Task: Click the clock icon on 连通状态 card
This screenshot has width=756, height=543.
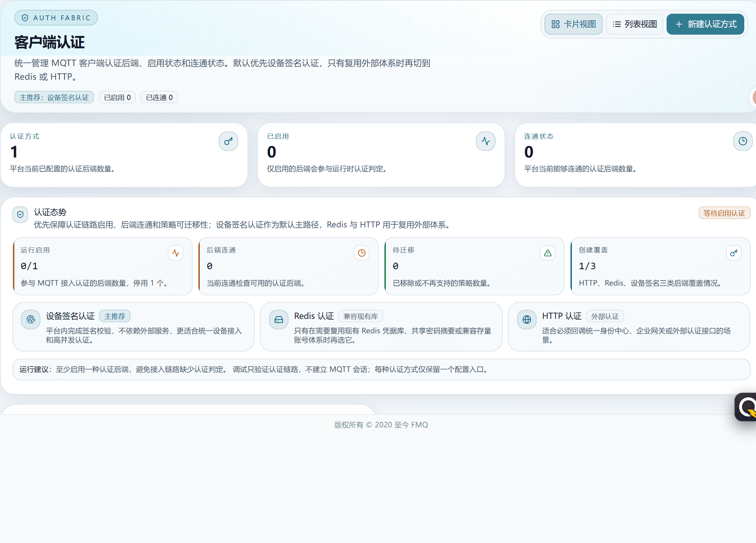Action: [743, 141]
